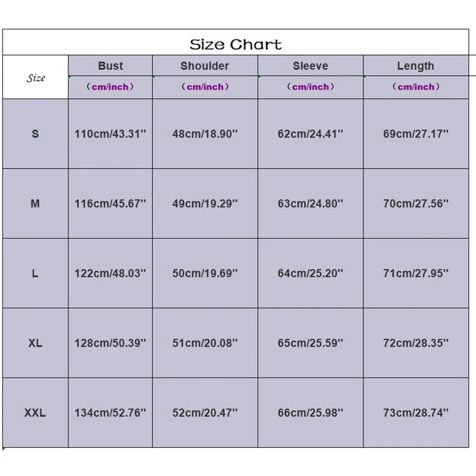Select the 62cm/24.41" sleeve cell

click(310, 134)
